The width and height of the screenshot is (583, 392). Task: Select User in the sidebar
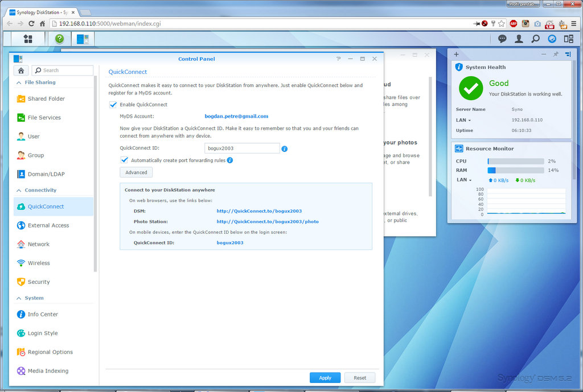(x=54, y=137)
